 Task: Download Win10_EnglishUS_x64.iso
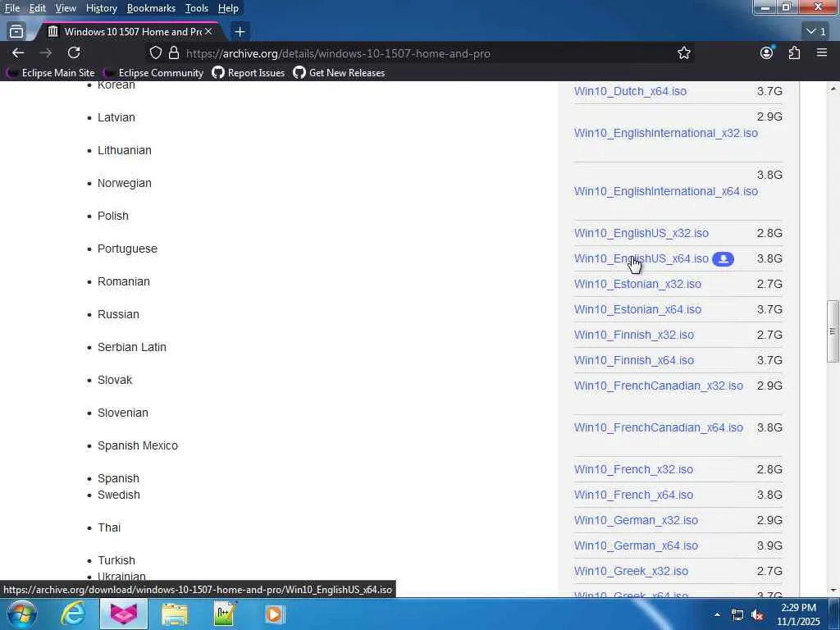click(641, 258)
